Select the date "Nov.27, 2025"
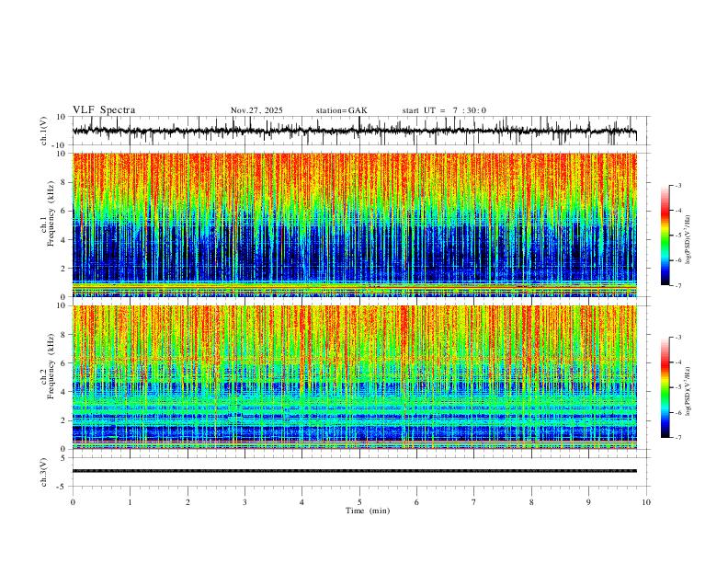 tap(256, 110)
